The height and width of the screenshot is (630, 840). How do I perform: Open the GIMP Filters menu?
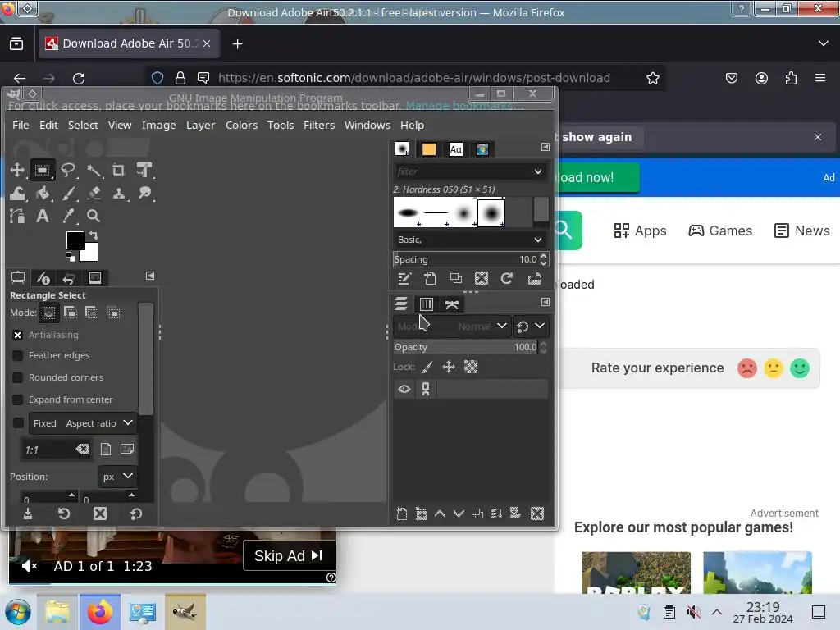pyautogui.click(x=319, y=125)
